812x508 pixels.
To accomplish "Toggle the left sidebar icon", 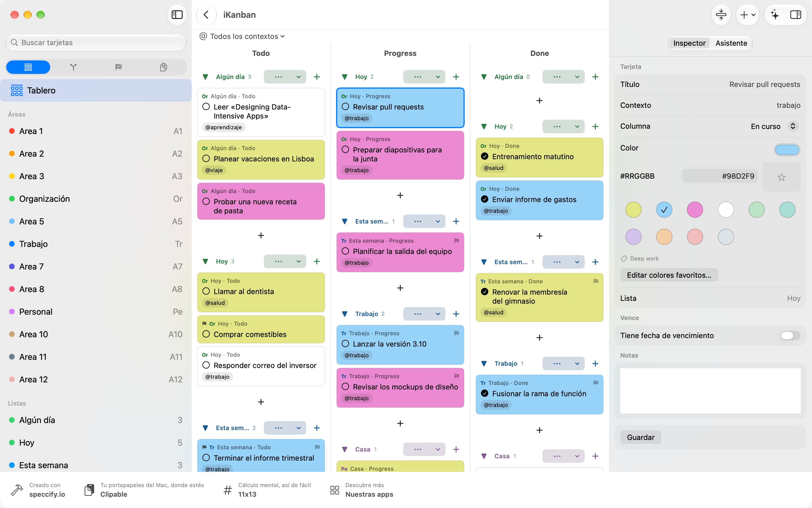I will coord(177,15).
